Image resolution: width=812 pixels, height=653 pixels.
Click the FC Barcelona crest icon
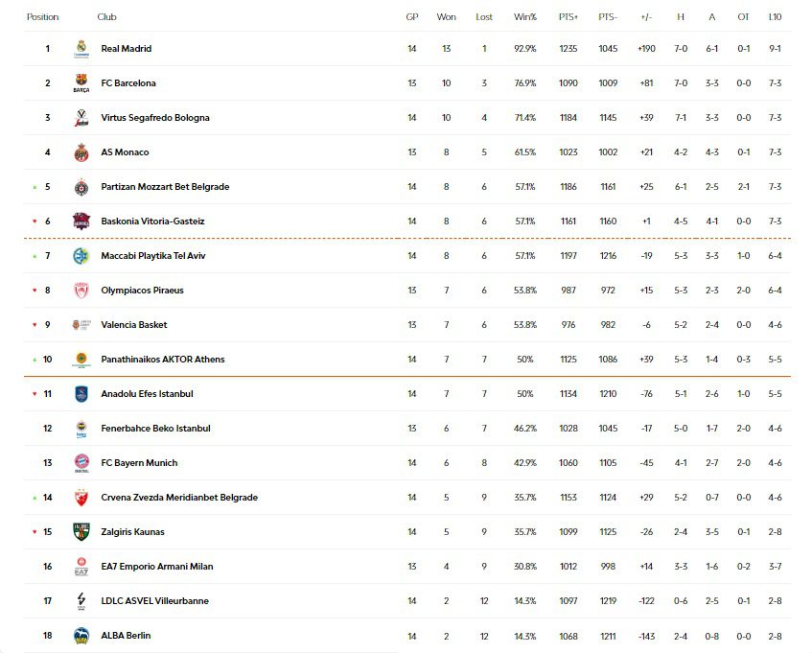pos(81,83)
